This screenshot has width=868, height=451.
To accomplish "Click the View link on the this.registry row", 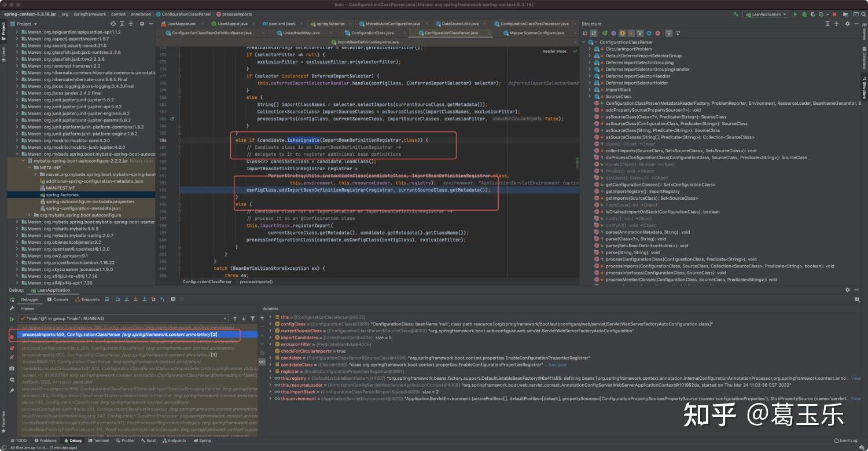I will [x=855, y=378].
